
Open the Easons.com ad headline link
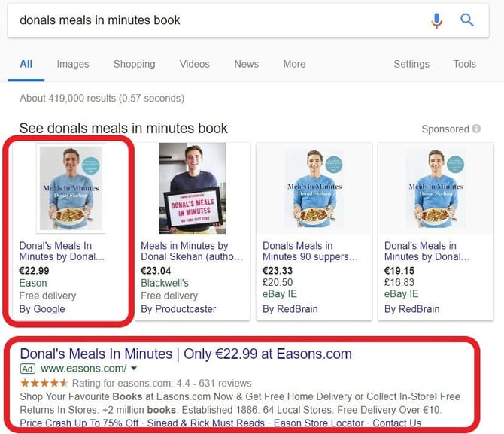click(x=186, y=354)
